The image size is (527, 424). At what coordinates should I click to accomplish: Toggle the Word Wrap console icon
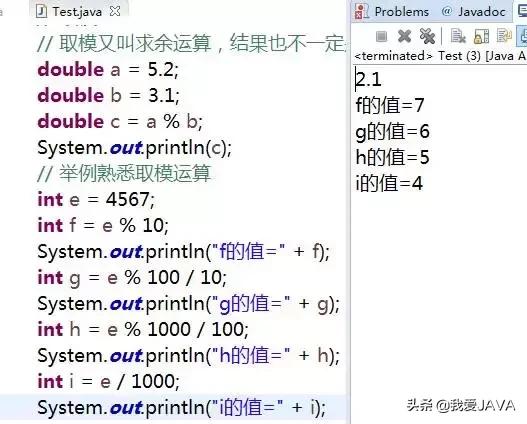504,36
